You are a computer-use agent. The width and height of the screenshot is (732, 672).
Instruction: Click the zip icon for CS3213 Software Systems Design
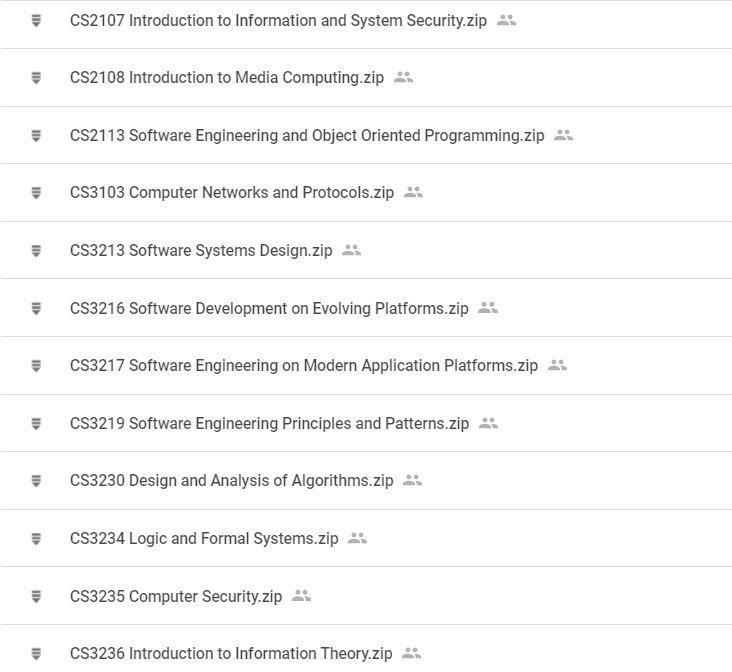tap(36, 250)
